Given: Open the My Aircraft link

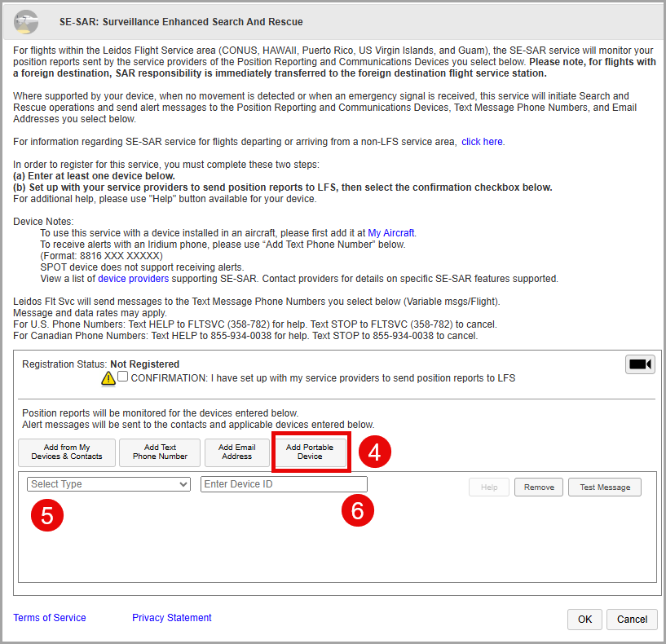Looking at the screenshot, I should [391, 233].
